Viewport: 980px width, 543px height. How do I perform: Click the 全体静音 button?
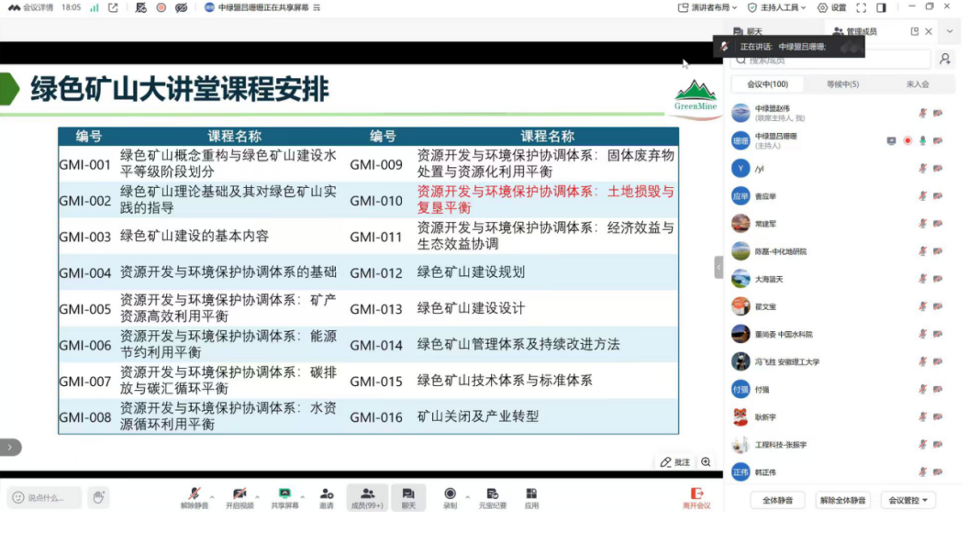[777, 500]
